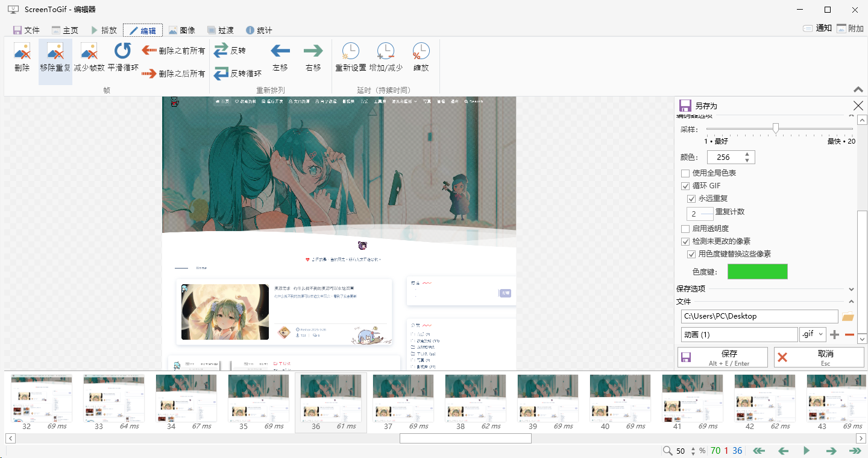
Task: Click the timeline horizontal scrollbar thumb
Action: [x=465, y=439]
